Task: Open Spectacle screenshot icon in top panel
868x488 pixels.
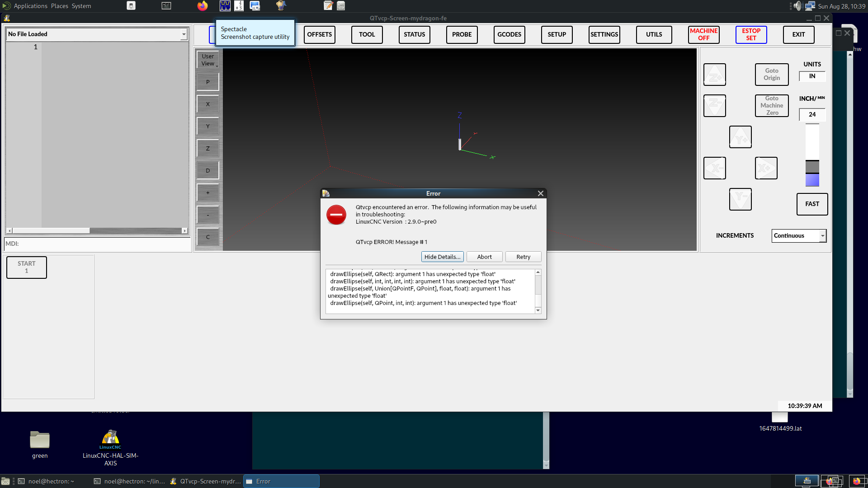Action: click(255, 6)
